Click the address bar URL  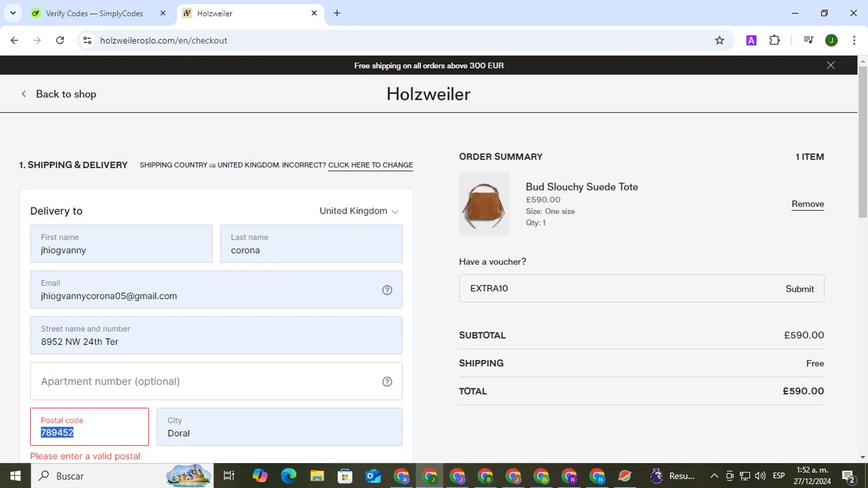point(163,41)
